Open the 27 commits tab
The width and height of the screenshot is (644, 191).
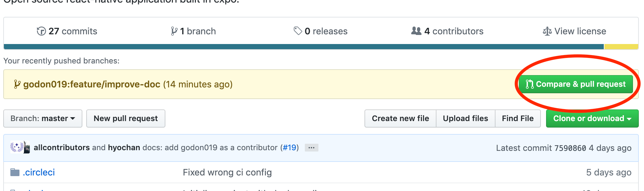coord(67,31)
